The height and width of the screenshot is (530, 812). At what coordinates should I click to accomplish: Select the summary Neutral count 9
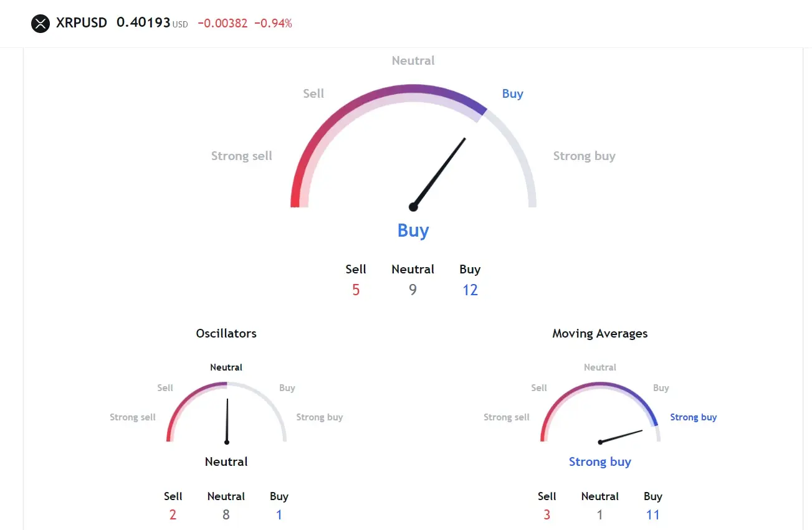413,290
